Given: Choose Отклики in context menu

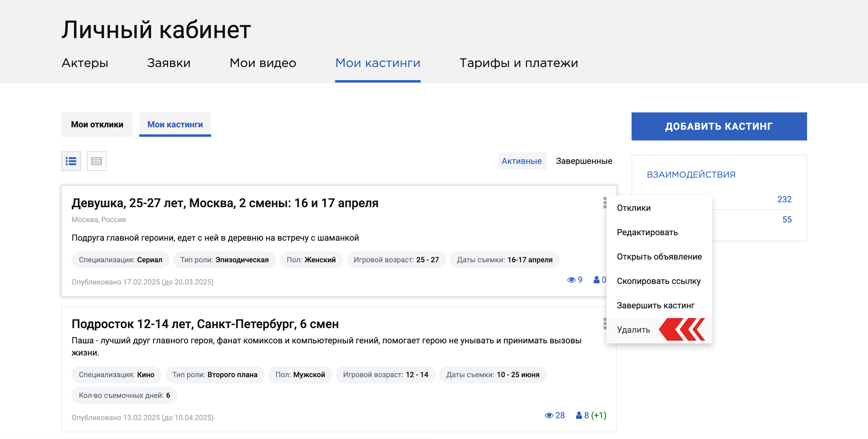Looking at the screenshot, I should [x=659, y=208].
